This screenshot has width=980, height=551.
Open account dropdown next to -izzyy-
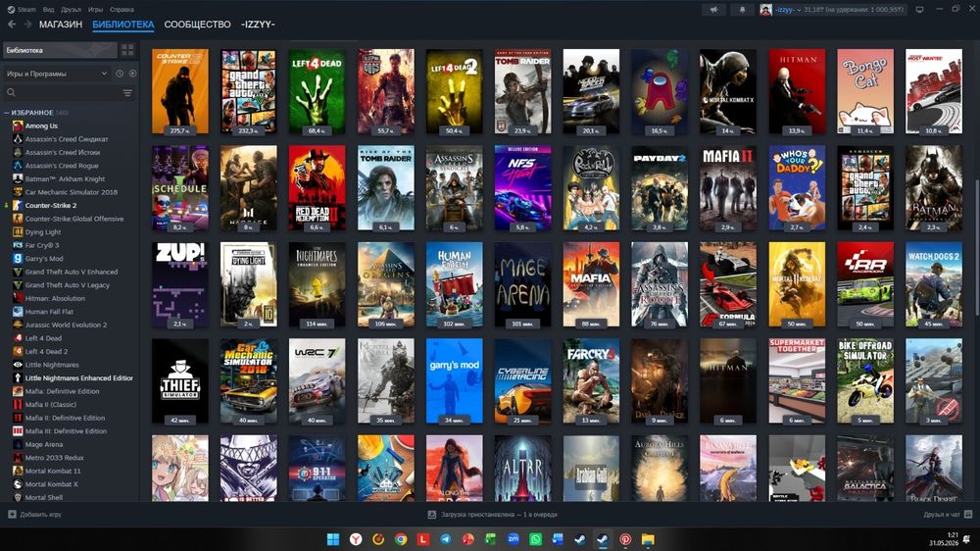pos(799,10)
